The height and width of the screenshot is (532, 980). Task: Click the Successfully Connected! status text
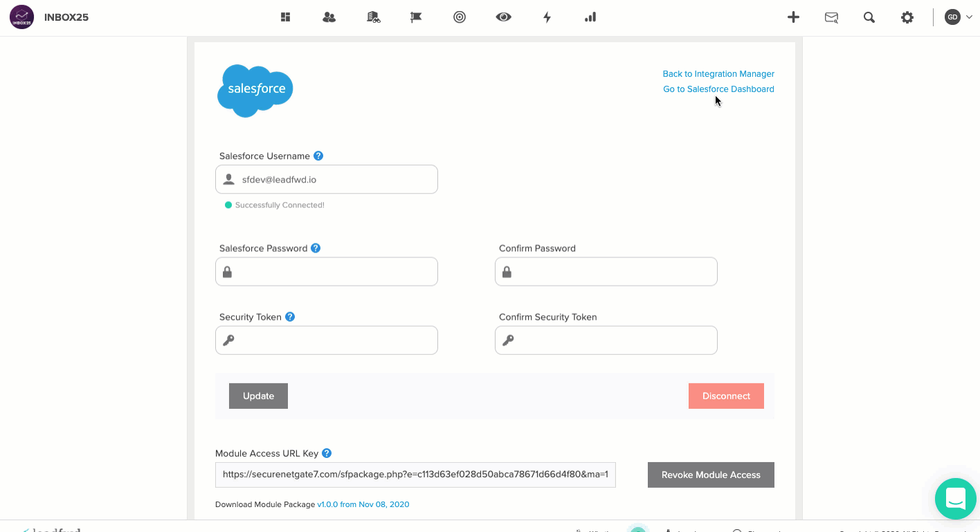click(x=280, y=205)
